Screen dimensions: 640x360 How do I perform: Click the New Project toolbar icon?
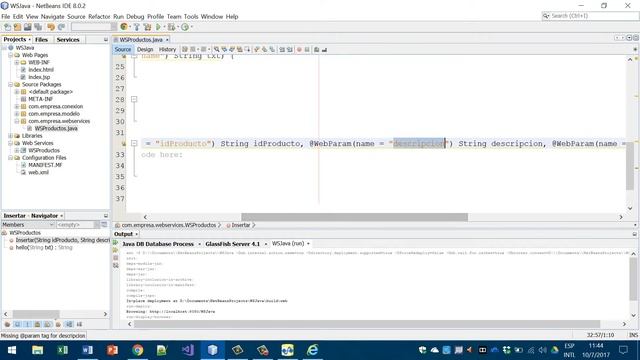click(17, 27)
